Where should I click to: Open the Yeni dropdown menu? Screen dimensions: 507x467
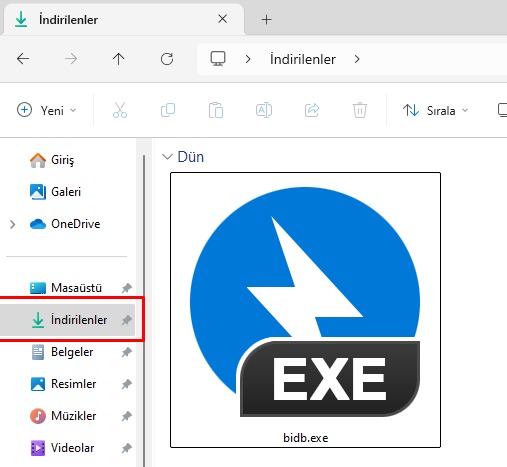pyautogui.click(x=47, y=110)
